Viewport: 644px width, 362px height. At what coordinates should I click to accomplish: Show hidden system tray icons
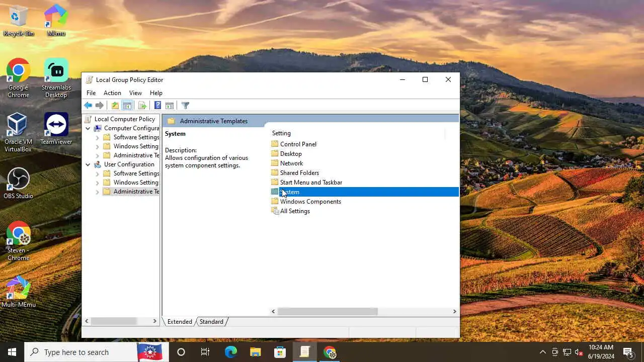click(x=542, y=352)
